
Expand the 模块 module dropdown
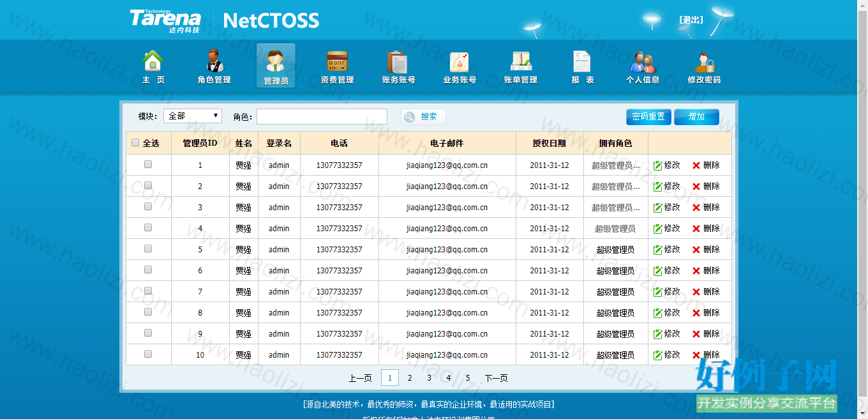coord(193,116)
